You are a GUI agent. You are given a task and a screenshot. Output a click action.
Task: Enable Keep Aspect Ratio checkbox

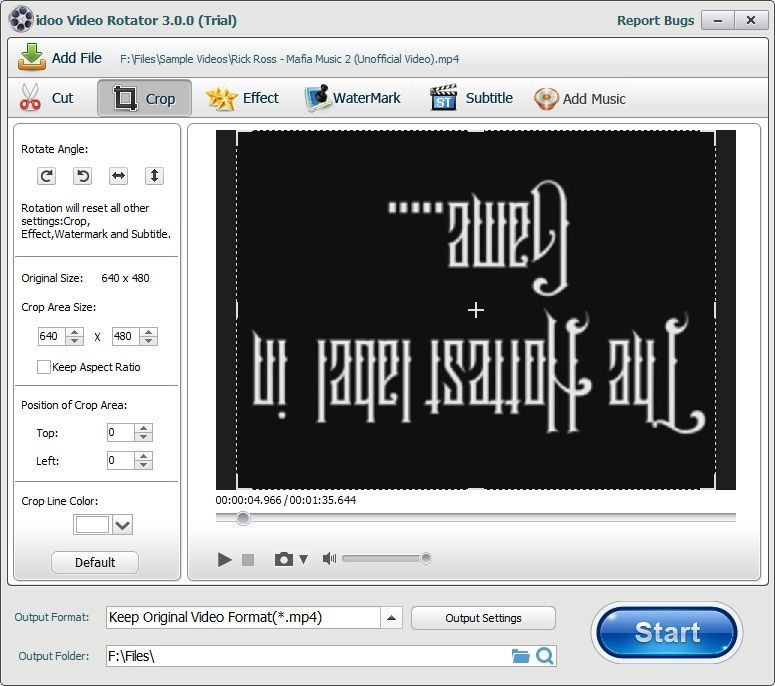[x=43, y=367]
